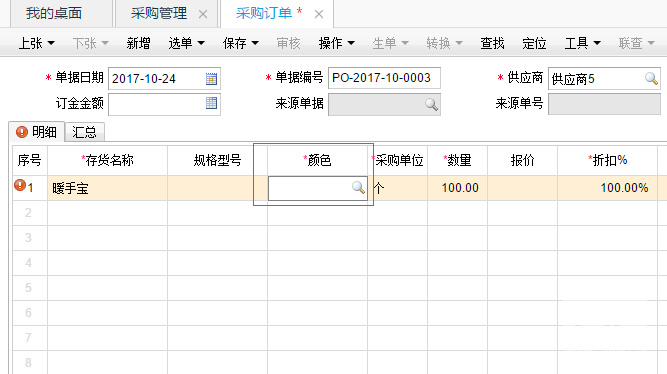667x374 pixels.
Task: Select the 100.00 quantity cell
Action: (457, 188)
